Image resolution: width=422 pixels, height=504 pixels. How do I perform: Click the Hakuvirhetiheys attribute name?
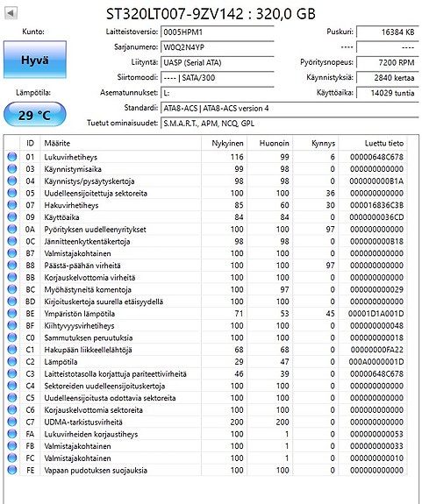click(x=71, y=205)
